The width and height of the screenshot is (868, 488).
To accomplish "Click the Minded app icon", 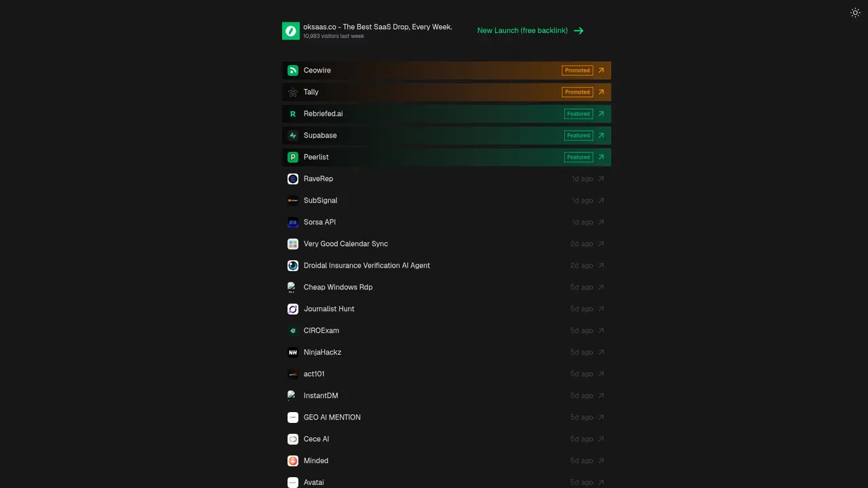I will (x=293, y=461).
